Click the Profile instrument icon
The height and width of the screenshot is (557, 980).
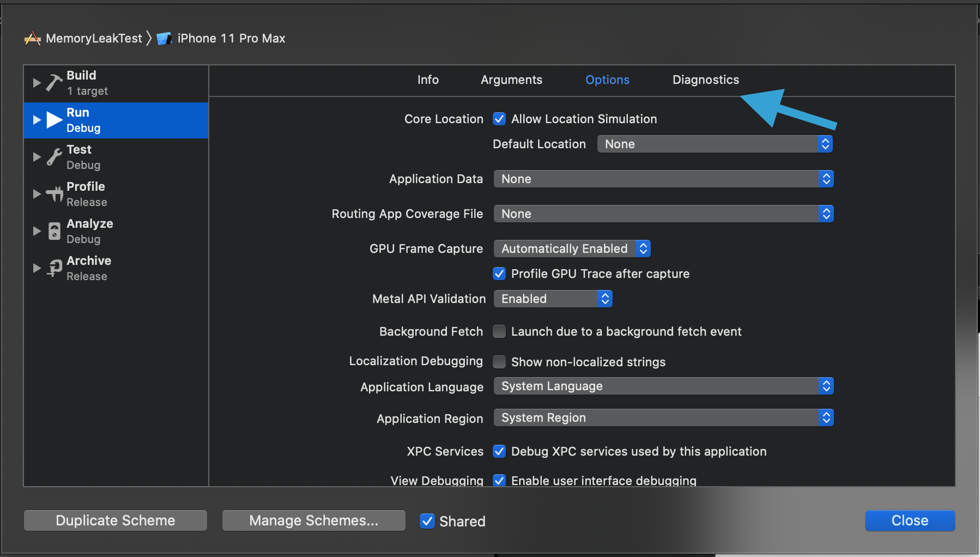tap(55, 194)
